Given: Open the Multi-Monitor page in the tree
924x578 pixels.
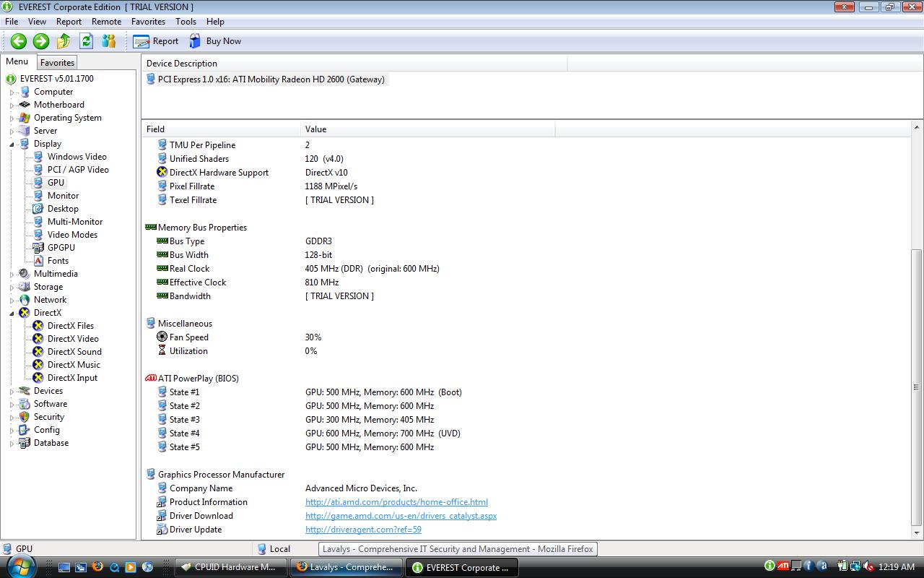Looking at the screenshot, I should [x=75, y=222].
